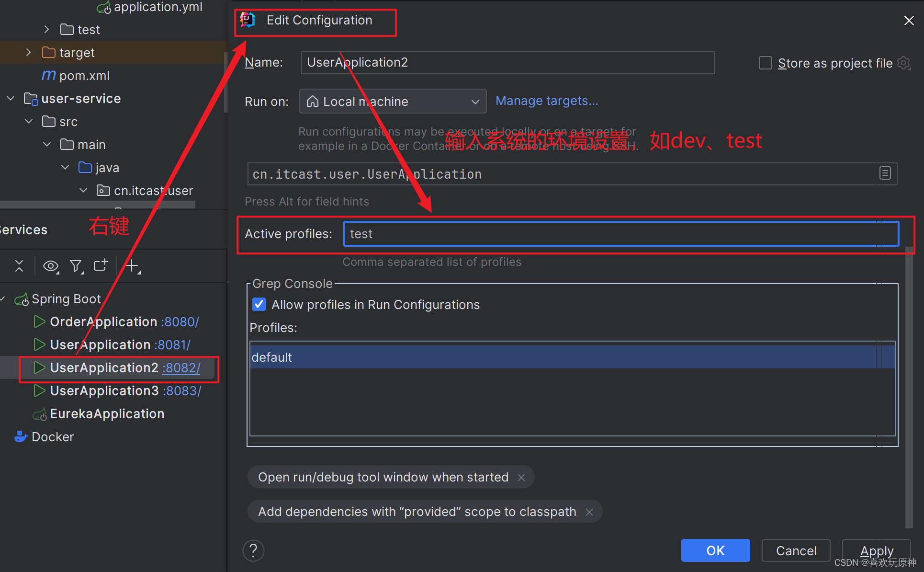This screenshot has height=572, width=924.
Task: Open the help question mark icon
Action: pos(253,550)
